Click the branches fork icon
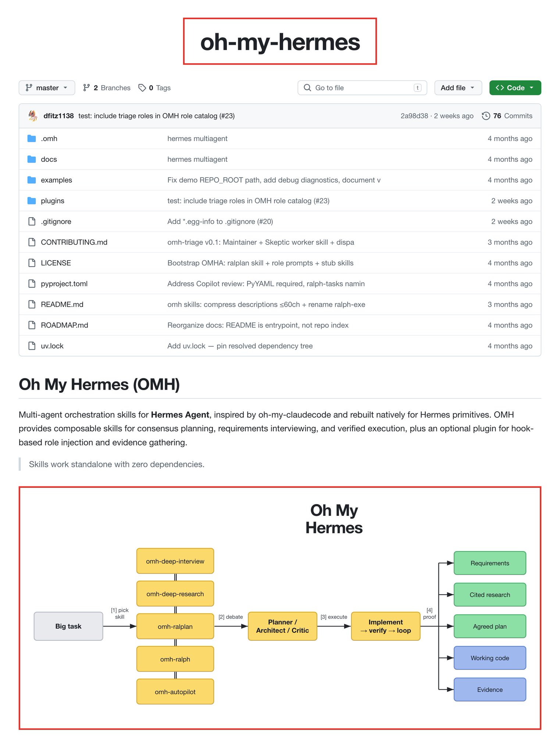Image resolution: width=560 pixels, height=753 pixels. (x=86, y=88)
